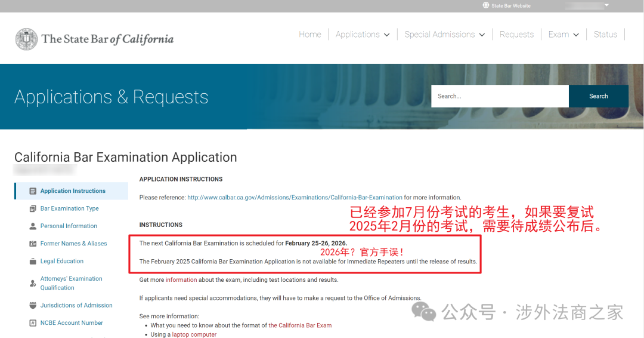Viewport: 644px width, 338px height.
Task: Click the Jurisdictions of Admission icon
Action: 33,306
